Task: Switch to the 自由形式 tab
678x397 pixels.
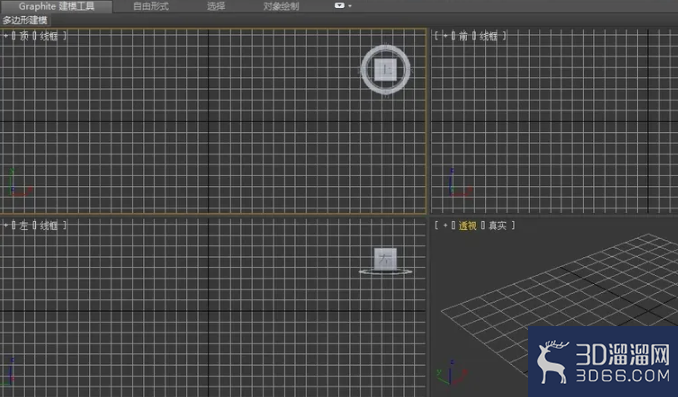Action: pos(151,6)
